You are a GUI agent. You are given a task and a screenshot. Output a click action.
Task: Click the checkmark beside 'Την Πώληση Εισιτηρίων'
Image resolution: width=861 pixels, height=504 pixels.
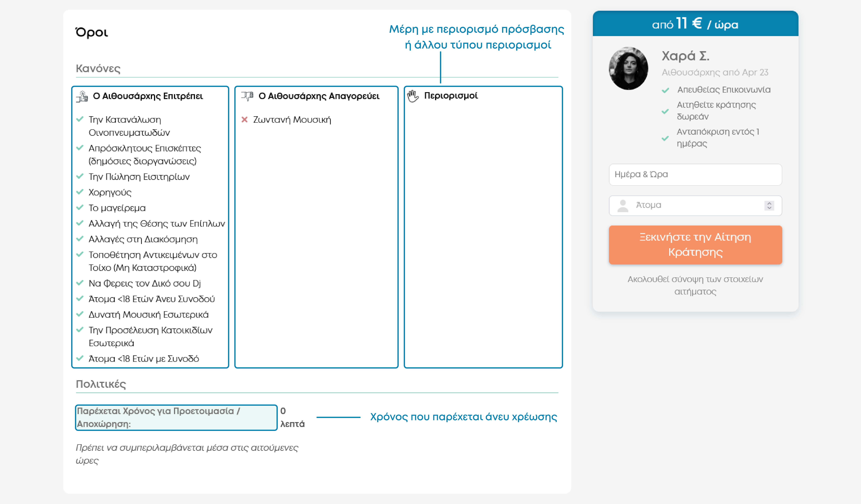[x=80, y=176]
